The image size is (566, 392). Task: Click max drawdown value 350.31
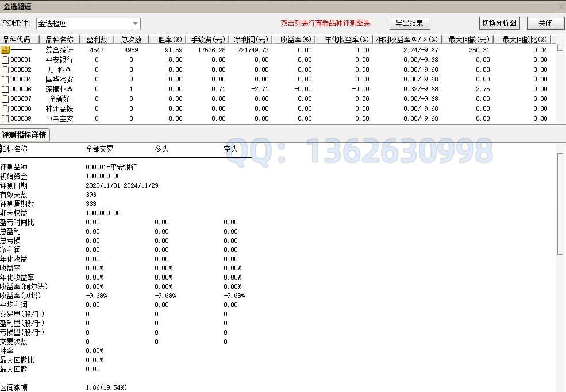pyautogui.click(x=479, y=50)
